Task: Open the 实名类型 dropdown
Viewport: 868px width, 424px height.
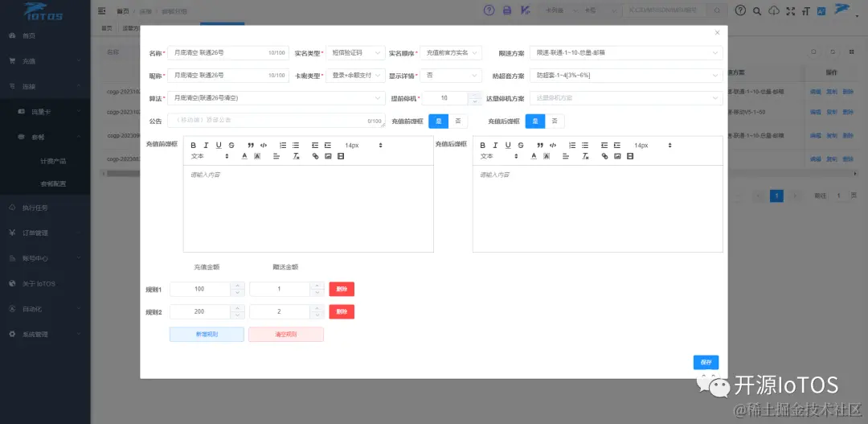Action: [x=355, y=52]
